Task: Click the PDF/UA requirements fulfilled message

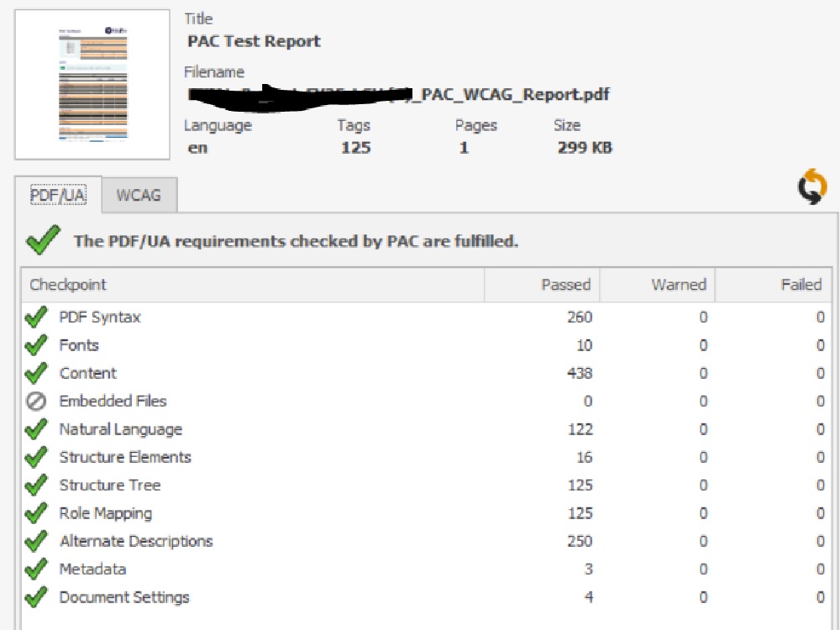Action: [296, 241]
